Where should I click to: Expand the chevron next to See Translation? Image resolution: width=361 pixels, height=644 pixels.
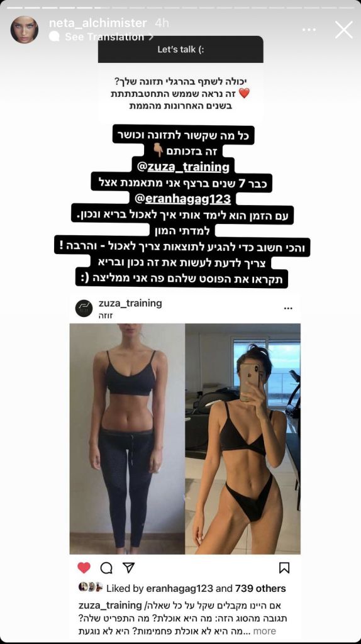[151, 37]
